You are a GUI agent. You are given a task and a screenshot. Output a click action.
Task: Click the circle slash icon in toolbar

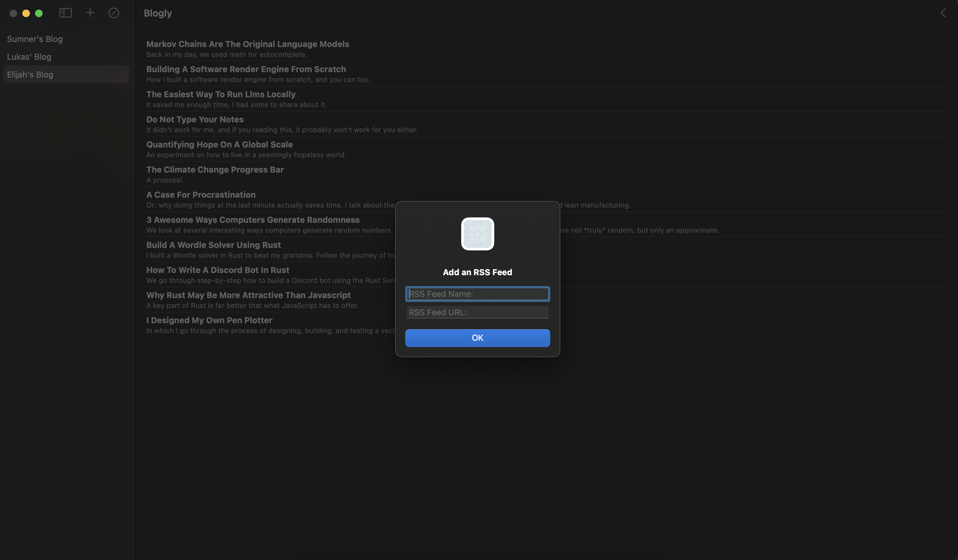click(114, 13)
